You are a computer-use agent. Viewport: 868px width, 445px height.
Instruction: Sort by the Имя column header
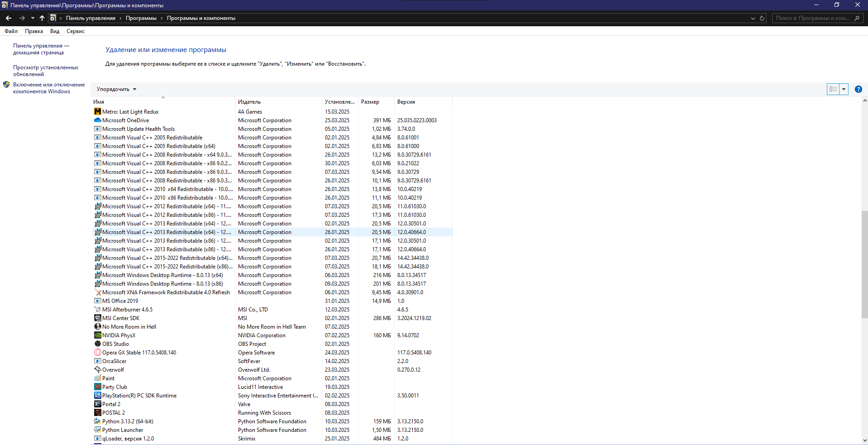click(x=163, y=102)
